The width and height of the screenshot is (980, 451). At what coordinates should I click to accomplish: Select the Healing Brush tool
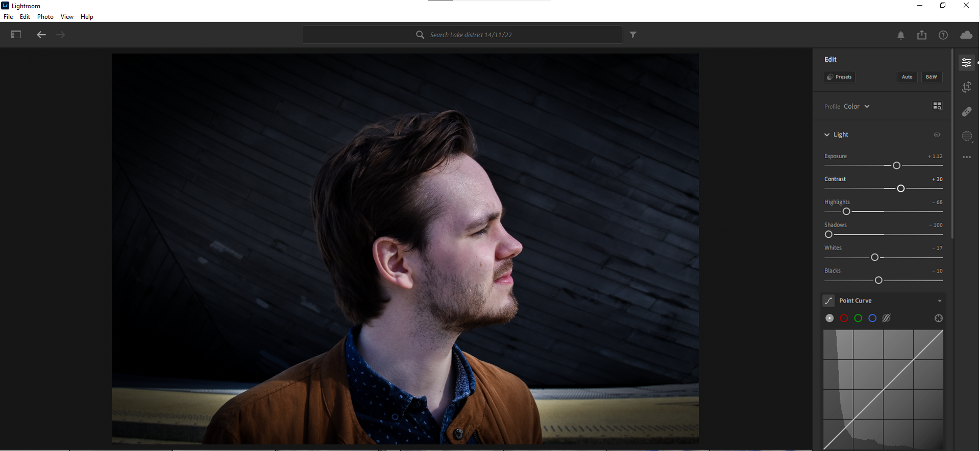point(967,112)
